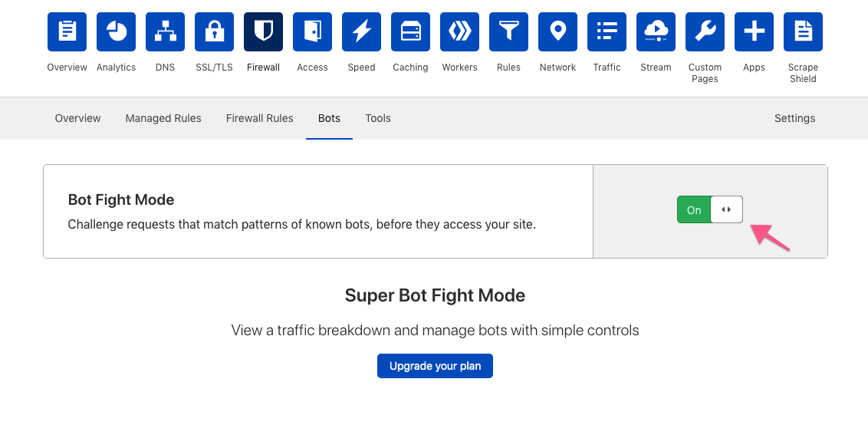Open the firewall Settings link
The height and width of the screenshot is (425, 868).
tap(795, 118)
